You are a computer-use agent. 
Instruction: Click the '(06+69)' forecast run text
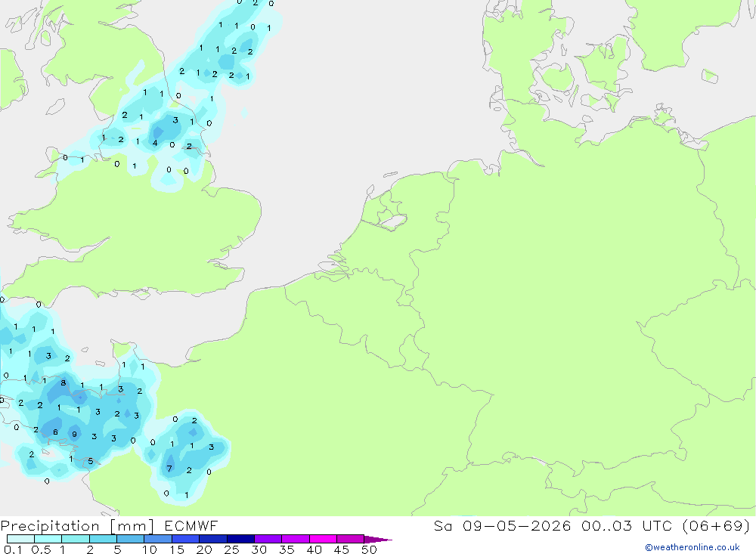point(717,525)
